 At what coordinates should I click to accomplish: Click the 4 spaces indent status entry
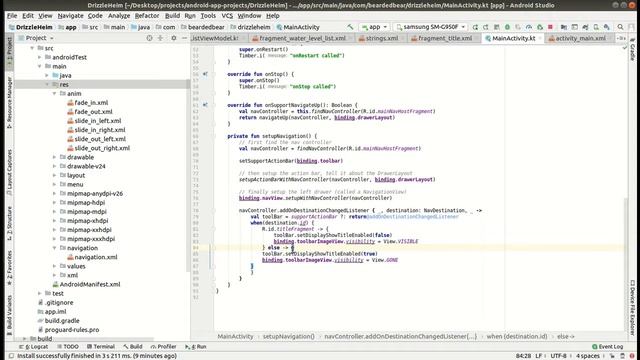tap(588, 356)
